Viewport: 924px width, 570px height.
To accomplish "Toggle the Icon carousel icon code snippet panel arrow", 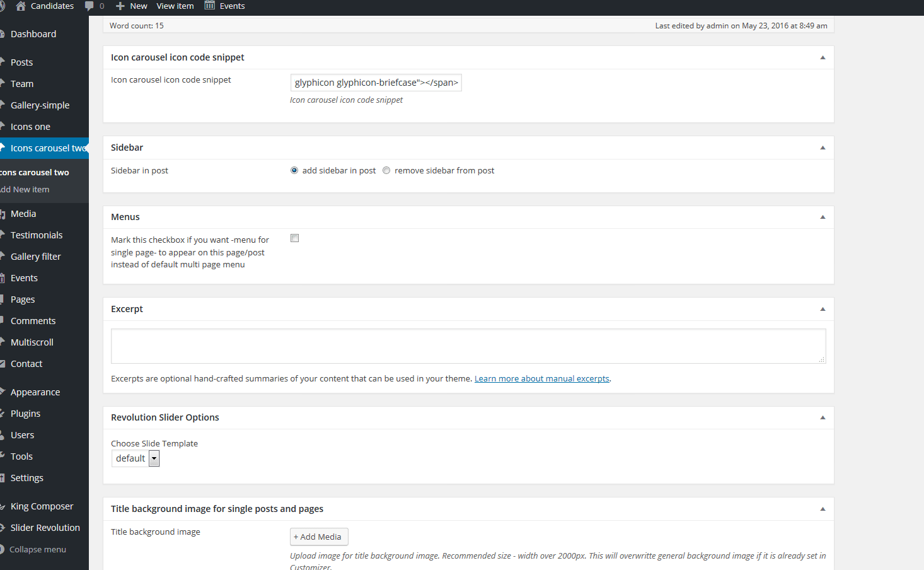I will [x=823, y=57].
